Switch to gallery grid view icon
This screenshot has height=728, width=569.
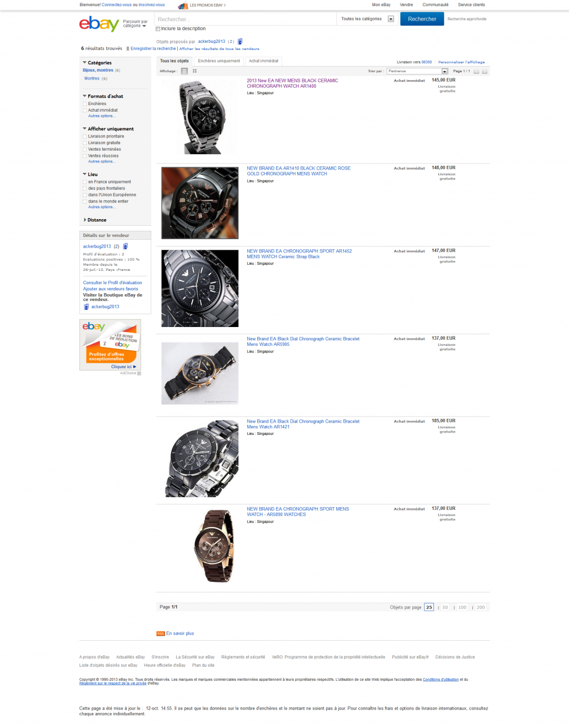[194, 71]
